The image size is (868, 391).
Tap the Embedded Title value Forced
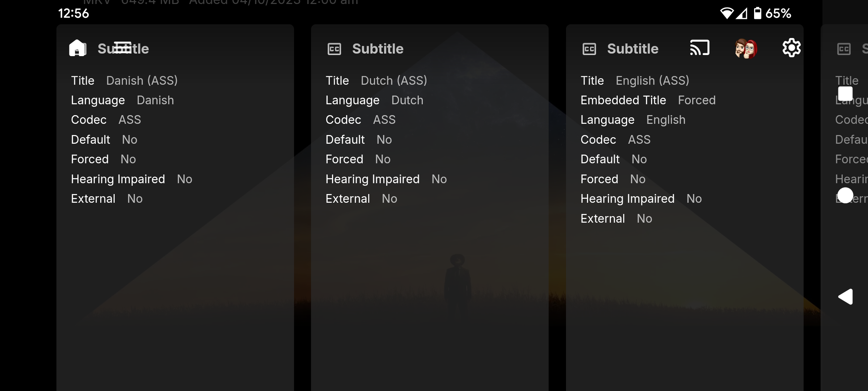pos(697,100)
